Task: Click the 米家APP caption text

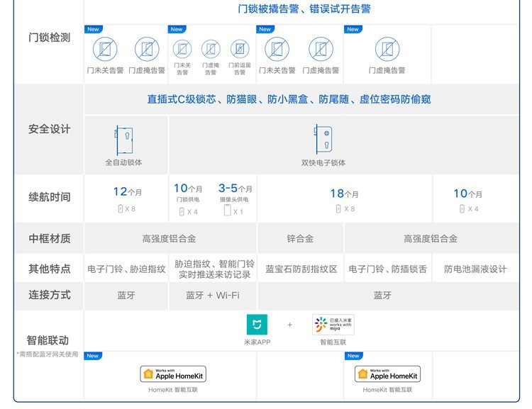Action: (x=257, y=342)
